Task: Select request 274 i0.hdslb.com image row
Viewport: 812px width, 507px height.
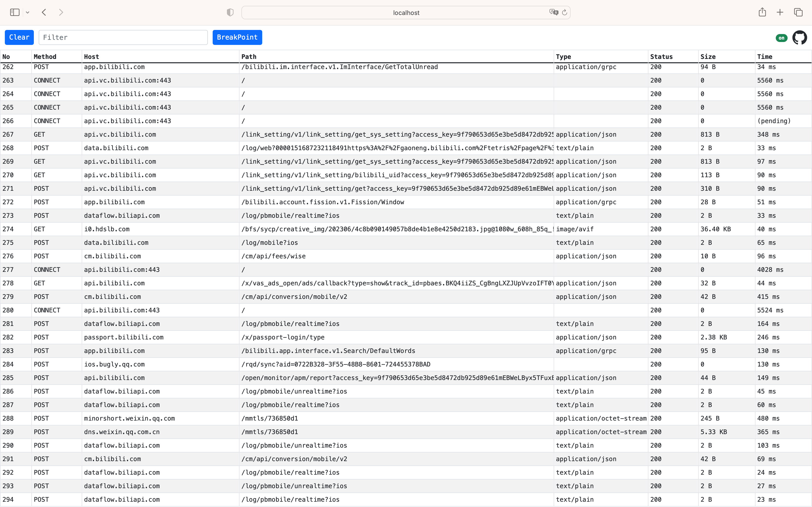Action: [x=107, y=229]
